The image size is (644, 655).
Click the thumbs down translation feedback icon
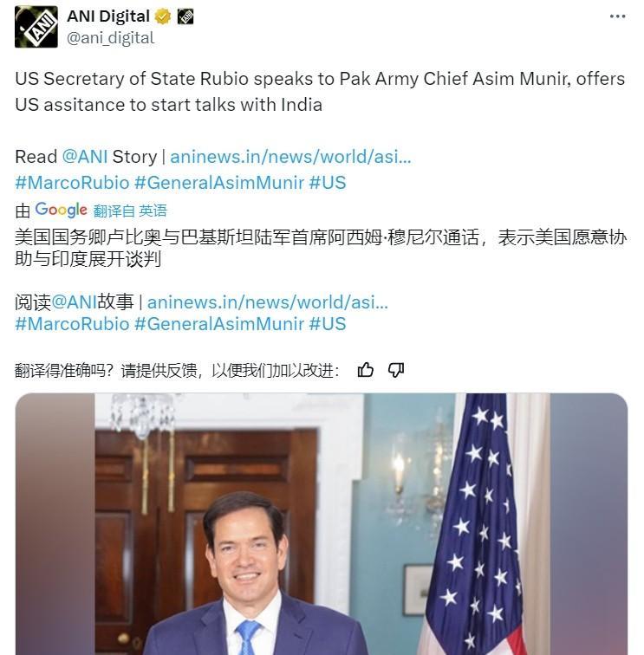point(396,370)
